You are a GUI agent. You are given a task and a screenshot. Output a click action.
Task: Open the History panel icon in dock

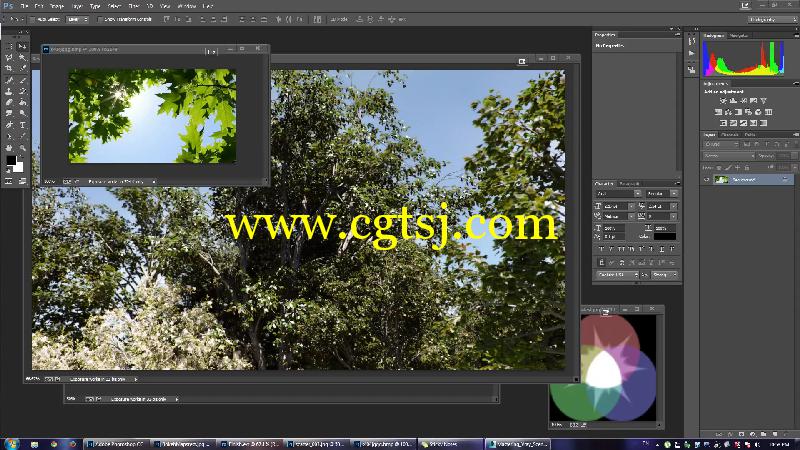pyautogui.click(x=692, y=41)
